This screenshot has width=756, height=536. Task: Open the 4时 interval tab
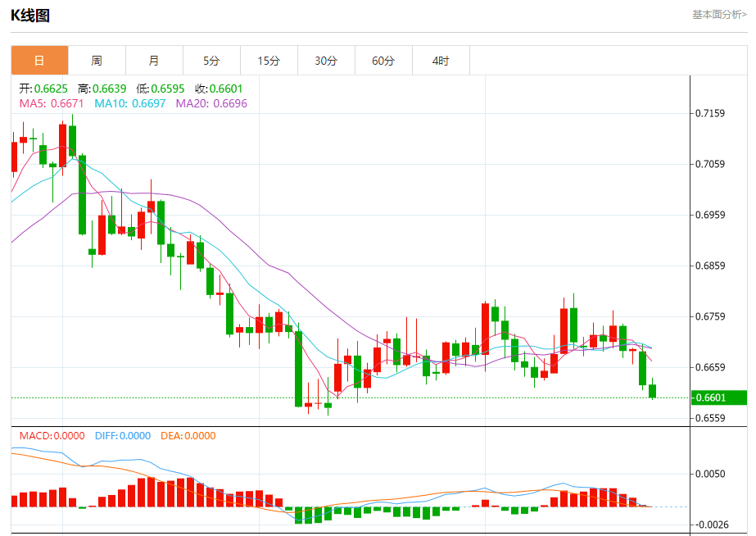(441, 61)
